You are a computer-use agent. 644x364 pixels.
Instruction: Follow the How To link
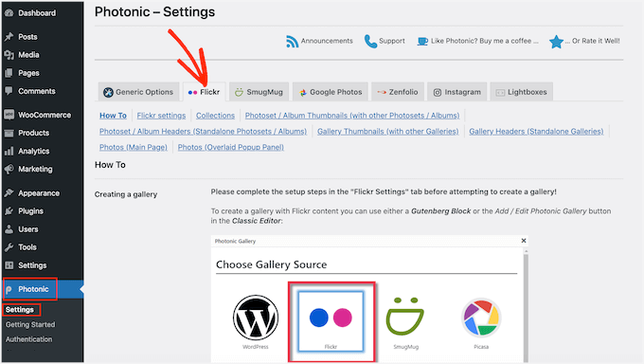click(113, 116)
